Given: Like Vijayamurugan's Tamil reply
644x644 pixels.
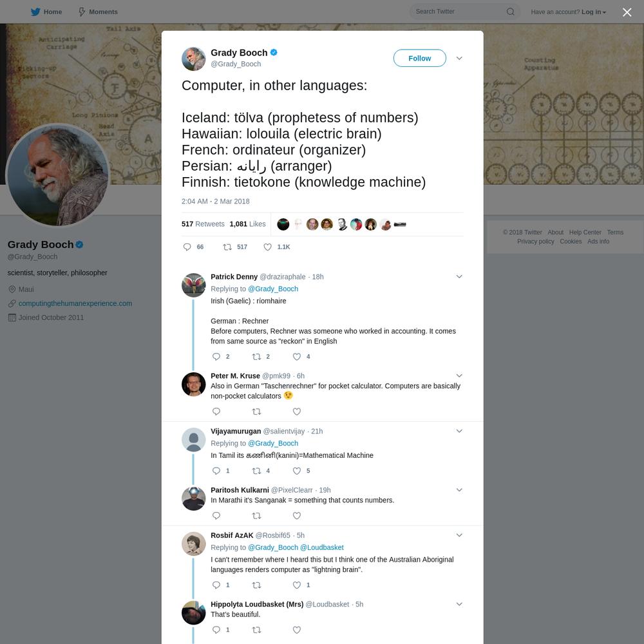Looking at the screenshot, I should tap(296, 471).
